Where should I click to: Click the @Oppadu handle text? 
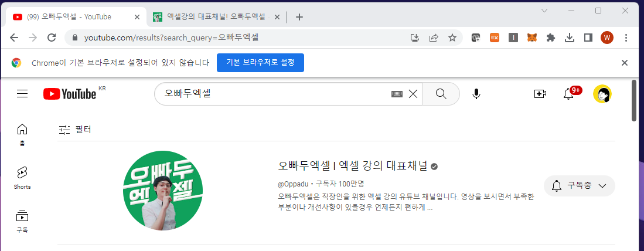click(293, 184)
